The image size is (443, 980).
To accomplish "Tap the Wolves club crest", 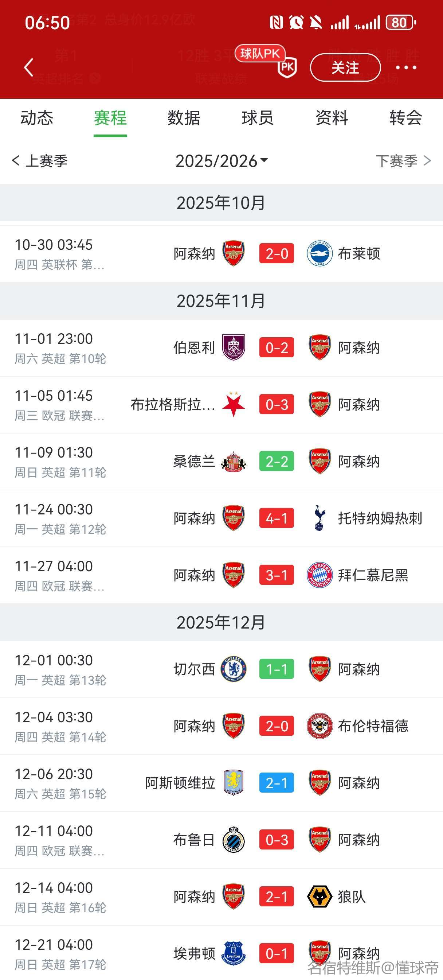I will (x=319, y=897).
